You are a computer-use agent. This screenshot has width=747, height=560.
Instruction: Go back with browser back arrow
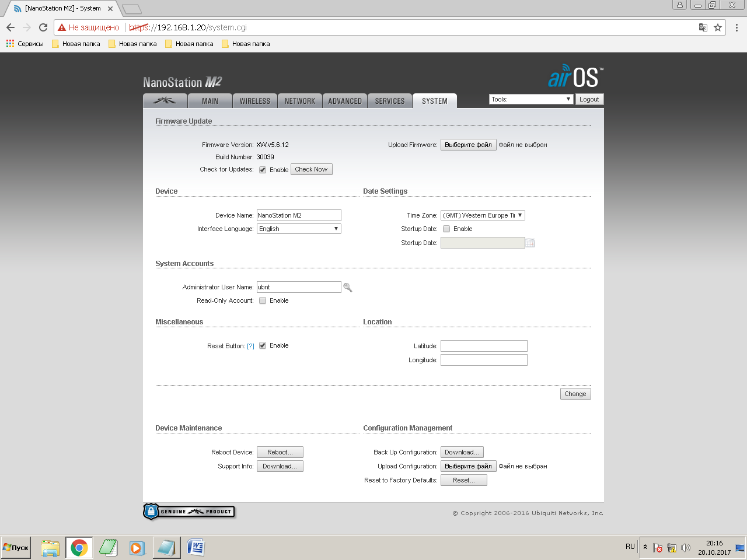tap(11, 27)
